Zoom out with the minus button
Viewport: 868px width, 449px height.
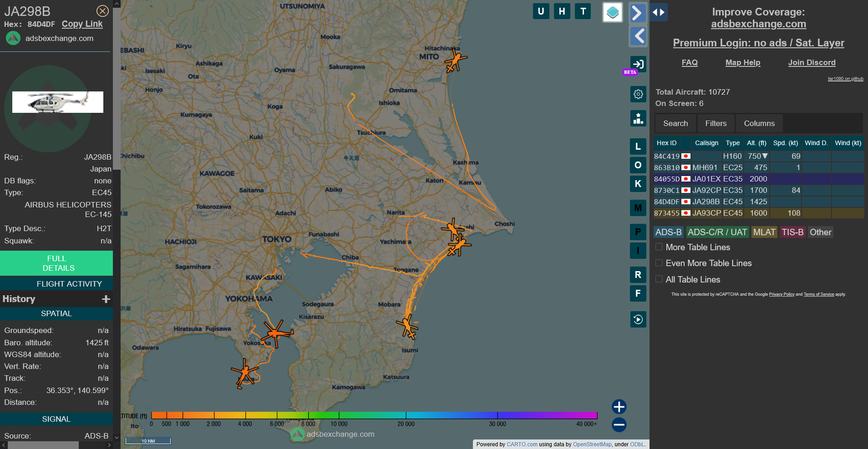619,425
